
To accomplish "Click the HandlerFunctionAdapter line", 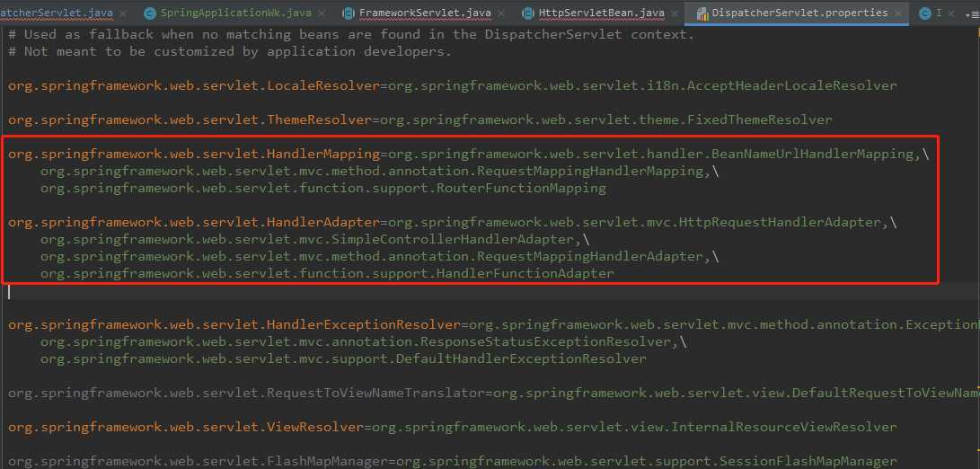I will (x=328, y=273).
